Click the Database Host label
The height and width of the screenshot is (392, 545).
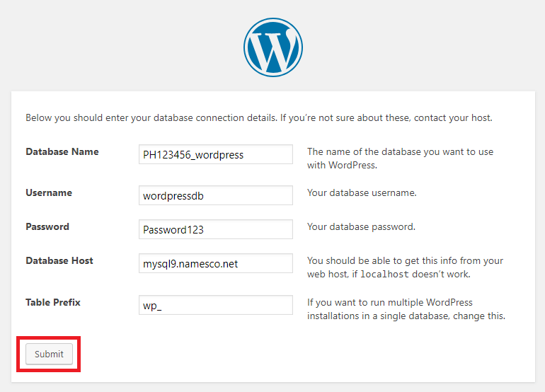point(59,261)
